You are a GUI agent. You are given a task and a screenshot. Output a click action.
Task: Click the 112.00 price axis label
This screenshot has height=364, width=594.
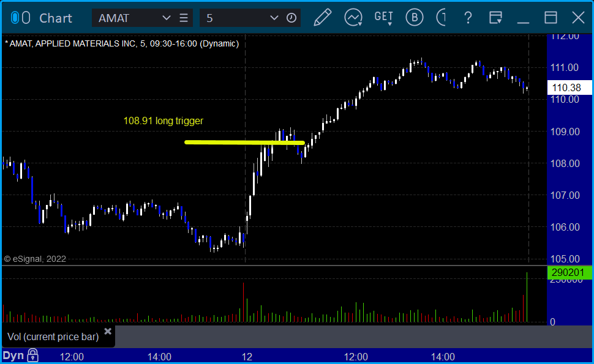click(565, 36)
